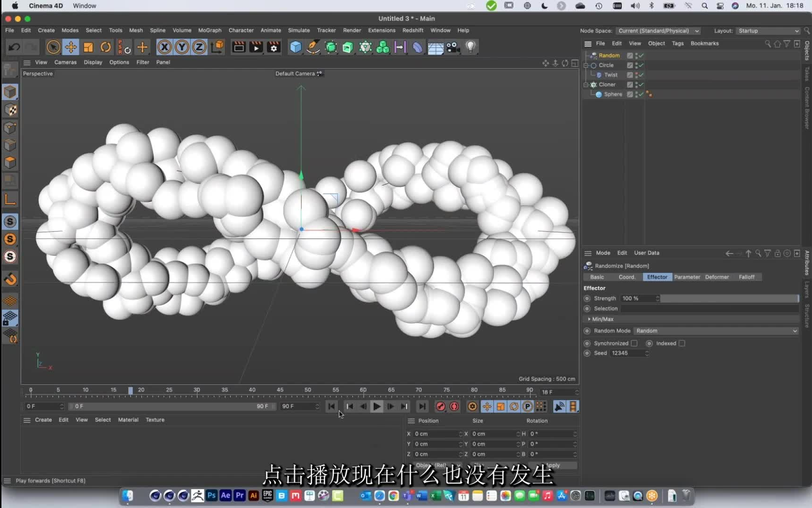
Task: Open Edit Render Settings
Action: click(273, 47)
